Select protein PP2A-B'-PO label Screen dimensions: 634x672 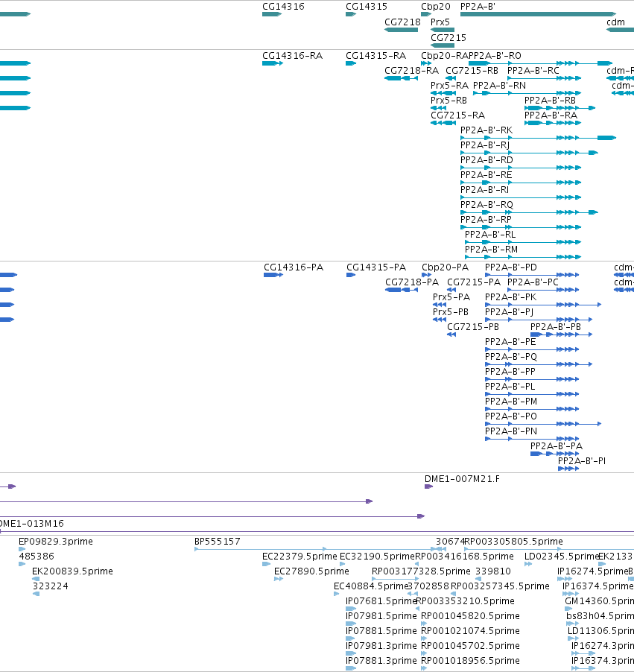[x=511, y=416]
